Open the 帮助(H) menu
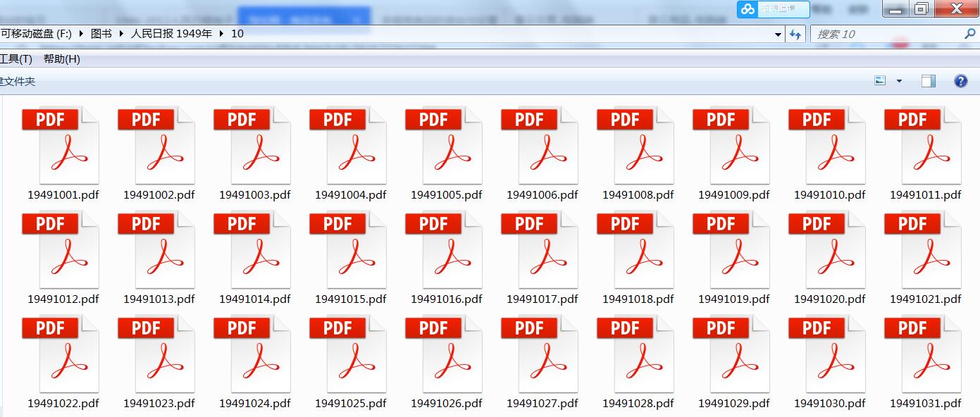 62,59
